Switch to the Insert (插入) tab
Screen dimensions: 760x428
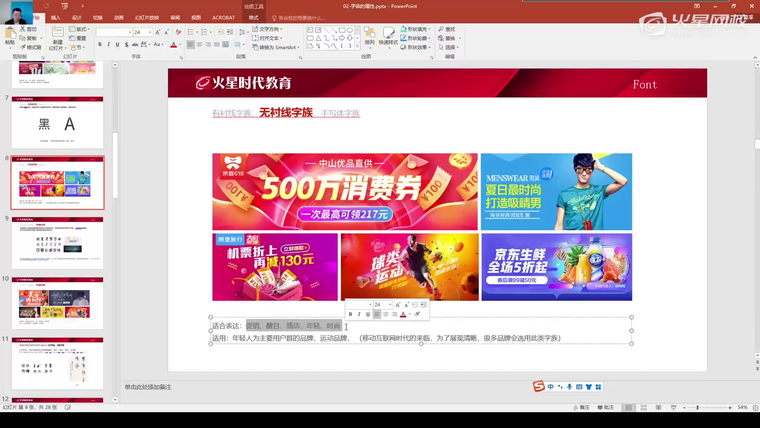point(55,17)
